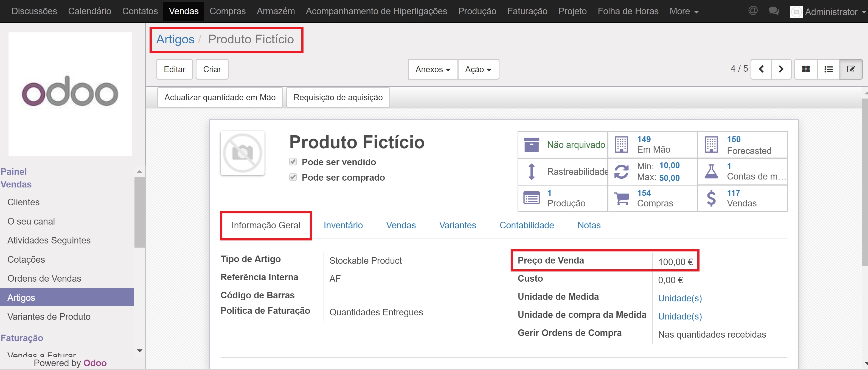Expand the More menu in navbar
The image size is (868, 370).
coord(684,11)
